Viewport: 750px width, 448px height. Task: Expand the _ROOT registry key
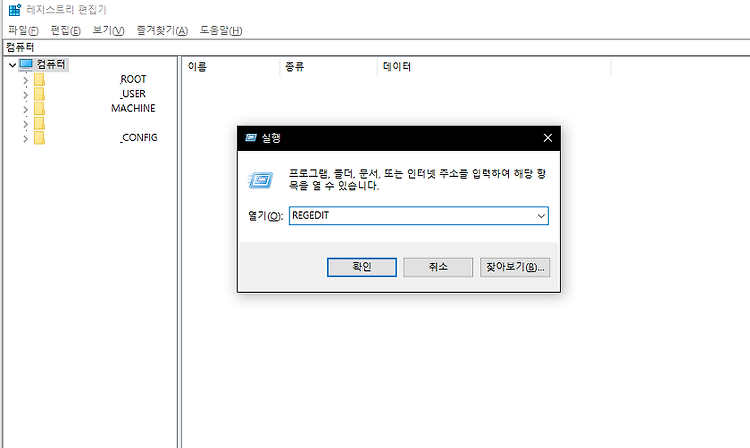click(x=26, y=80)
